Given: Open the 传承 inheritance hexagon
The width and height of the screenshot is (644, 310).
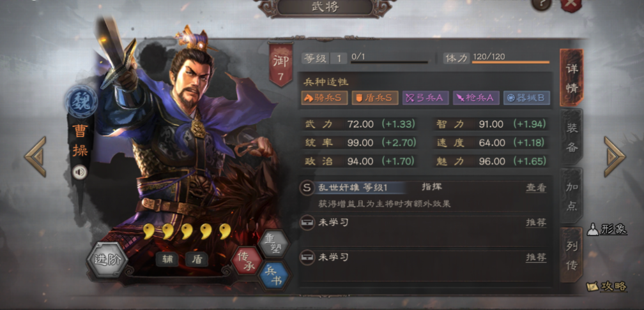Looking at the screenshot, I should pos(247,262).
